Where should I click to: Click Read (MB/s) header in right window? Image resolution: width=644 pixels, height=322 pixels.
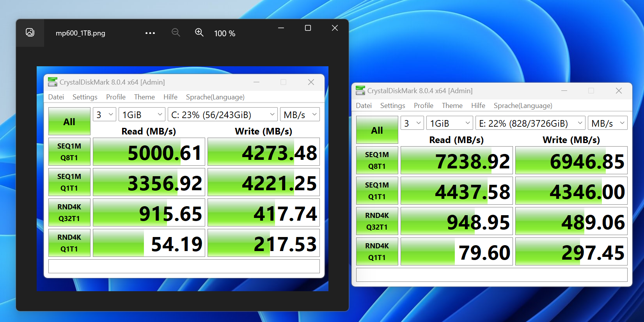(x=456, y=140)
